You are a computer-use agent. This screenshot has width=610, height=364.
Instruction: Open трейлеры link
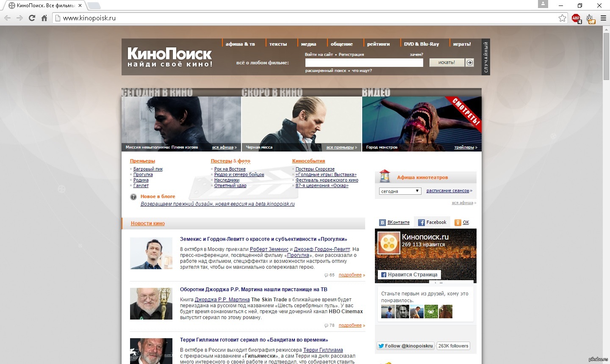pos(464,147)
